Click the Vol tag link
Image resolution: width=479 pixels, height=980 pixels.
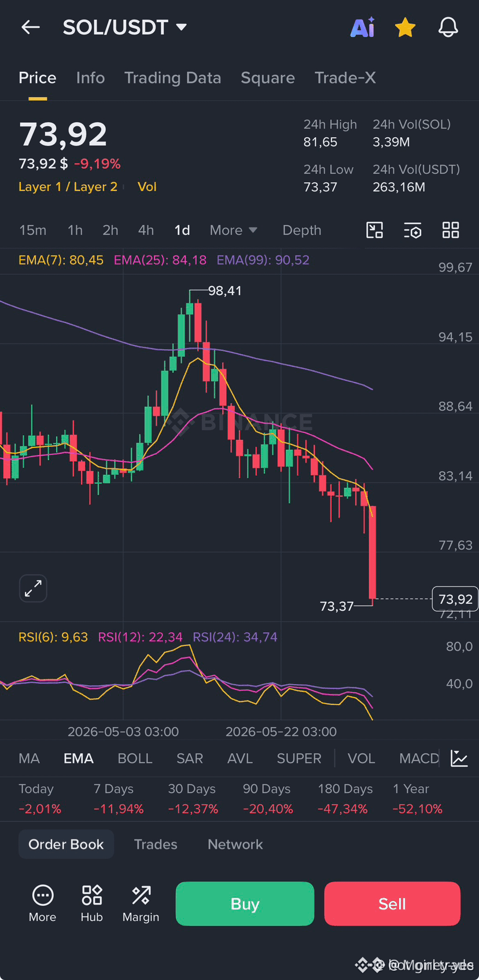[x=147, y=187]
